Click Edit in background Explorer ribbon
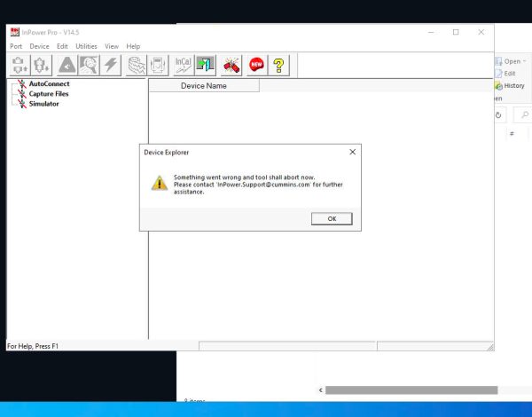Screen dimensions: 532x417 pos(505,74)
